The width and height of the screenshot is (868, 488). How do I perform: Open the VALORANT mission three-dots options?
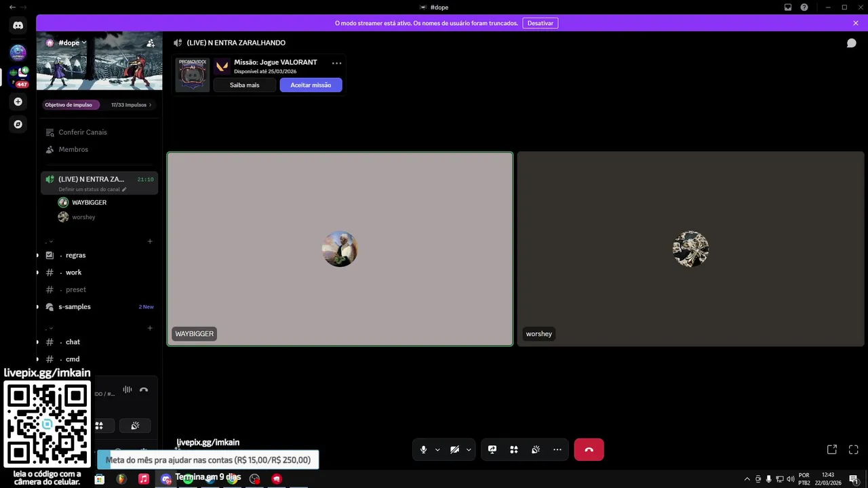click(336, 63)
